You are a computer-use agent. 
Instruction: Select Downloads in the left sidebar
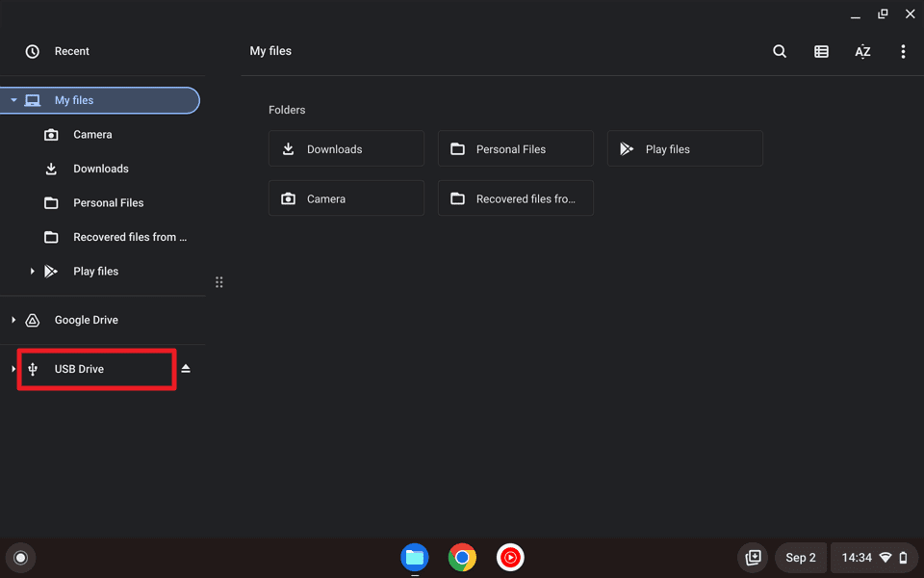tap(100, 169)
